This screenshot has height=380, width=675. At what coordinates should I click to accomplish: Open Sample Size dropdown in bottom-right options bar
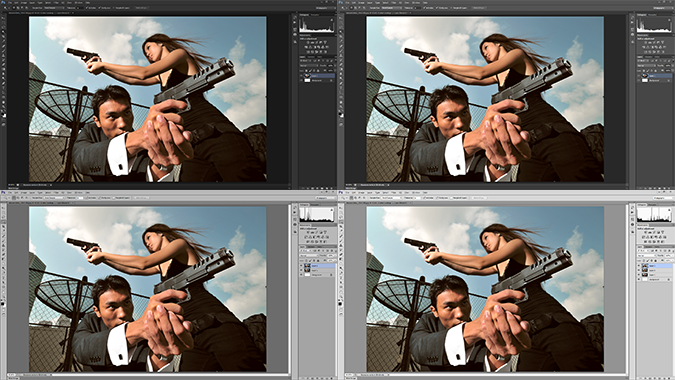[392, 198]
